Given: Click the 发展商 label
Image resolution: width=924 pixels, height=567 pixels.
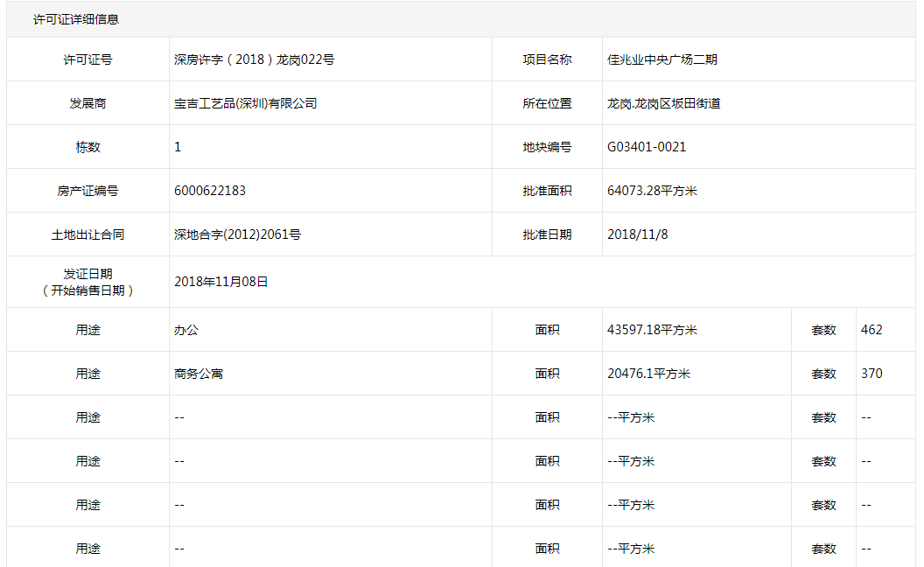Looking at the screenshot, I should point(87,103).
